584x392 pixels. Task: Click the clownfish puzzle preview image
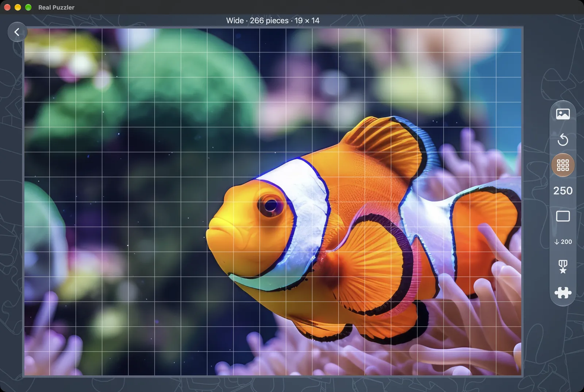pos(273,202)
